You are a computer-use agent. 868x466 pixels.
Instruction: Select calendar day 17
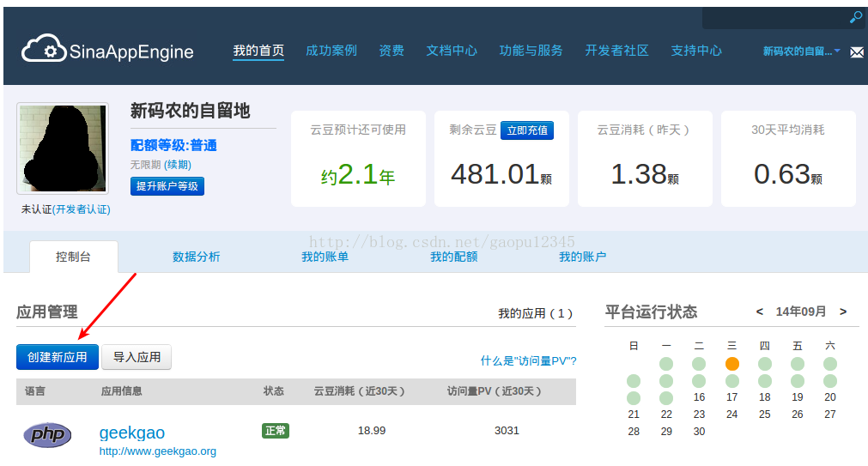(x=731, y=397)
